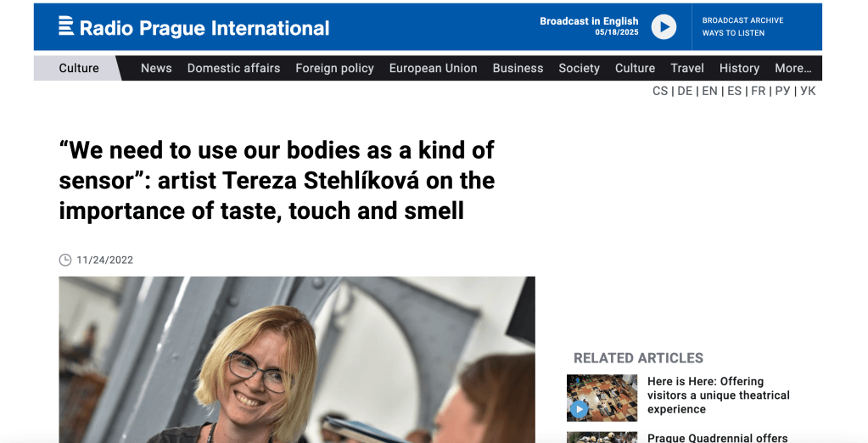Open the Travel section
The image size is (868, 443).
point(687,68)
